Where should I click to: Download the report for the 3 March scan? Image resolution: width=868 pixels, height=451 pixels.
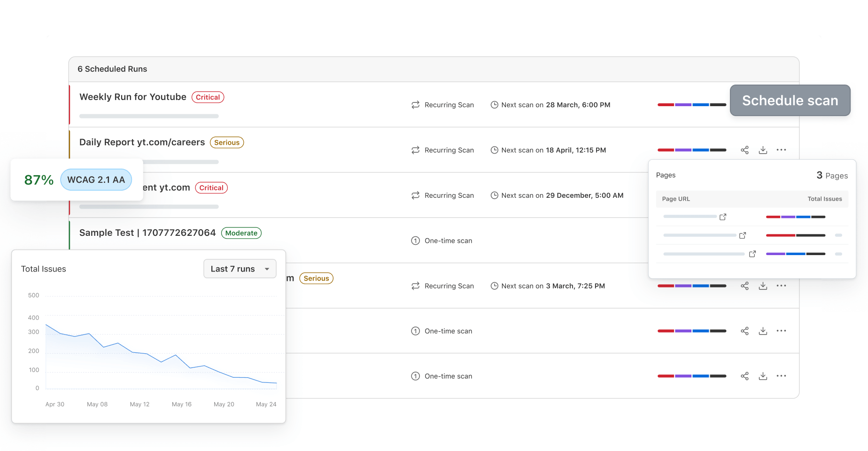pyautogui.click(x=763, y=286)
